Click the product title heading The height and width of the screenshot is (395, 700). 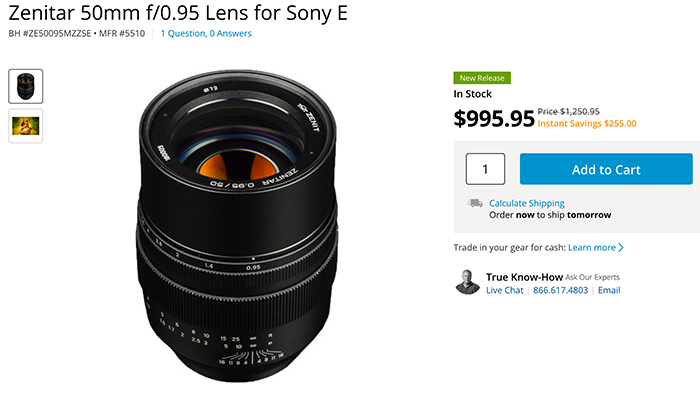click(x=178, y=12)
